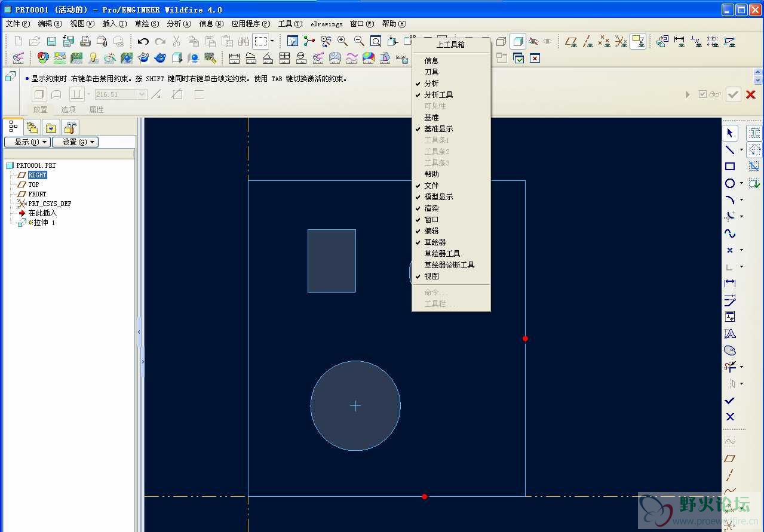The height and width of the screenshot is (532, 764).
Task: Click the Print icon in the top toolbar
Action: coord(85,41)
